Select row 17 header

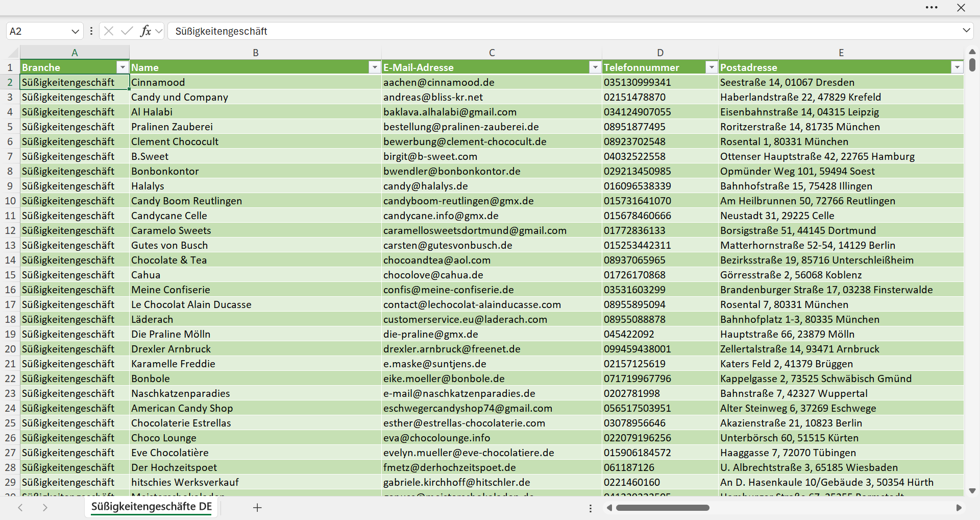[10, 304]
